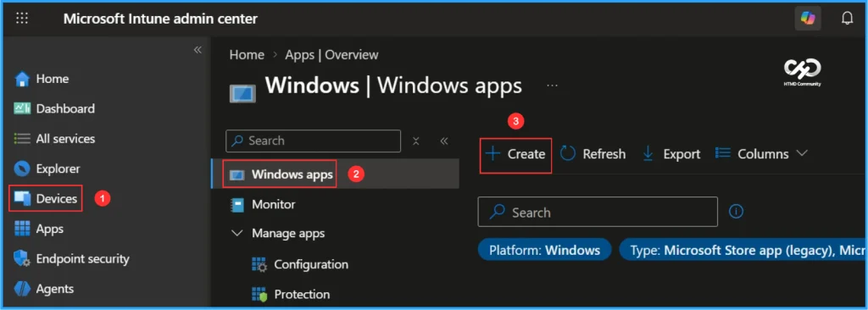Click the info icon beside Search
The height and width of the screenshot is (310, 868).
point(737,212)
